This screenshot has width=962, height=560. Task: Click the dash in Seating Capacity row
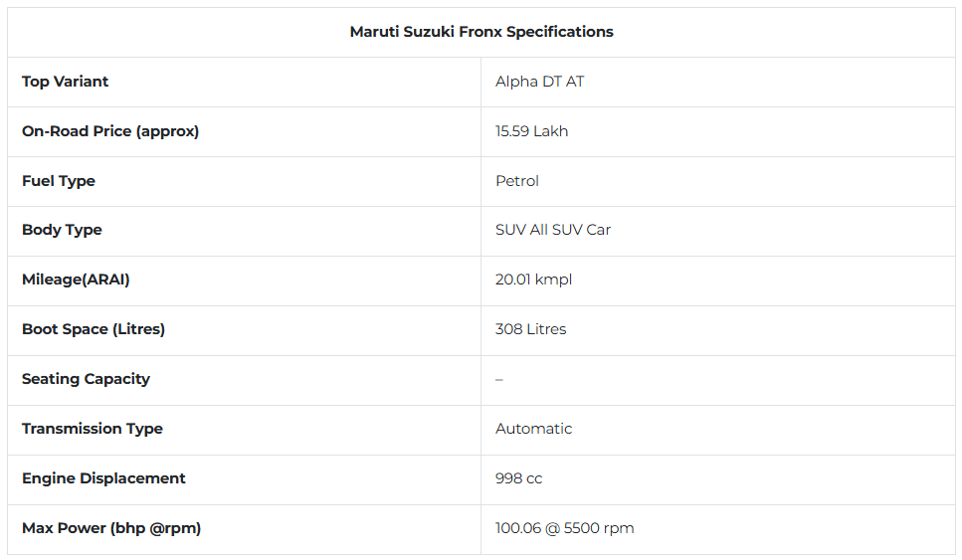(x=498, y=380)
